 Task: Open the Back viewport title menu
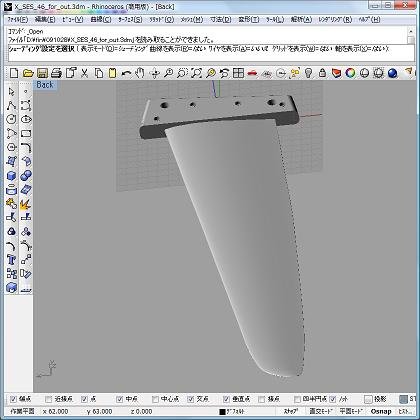(45, 85)
